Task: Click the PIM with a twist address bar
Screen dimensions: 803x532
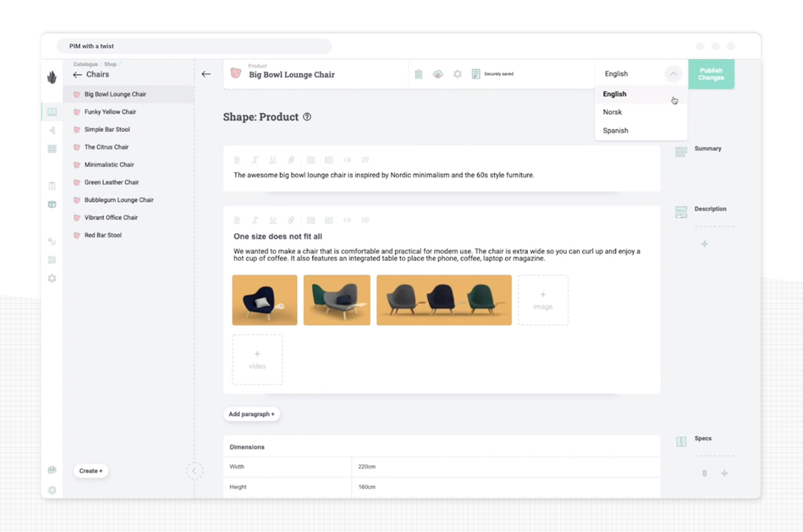Action: 194,46
